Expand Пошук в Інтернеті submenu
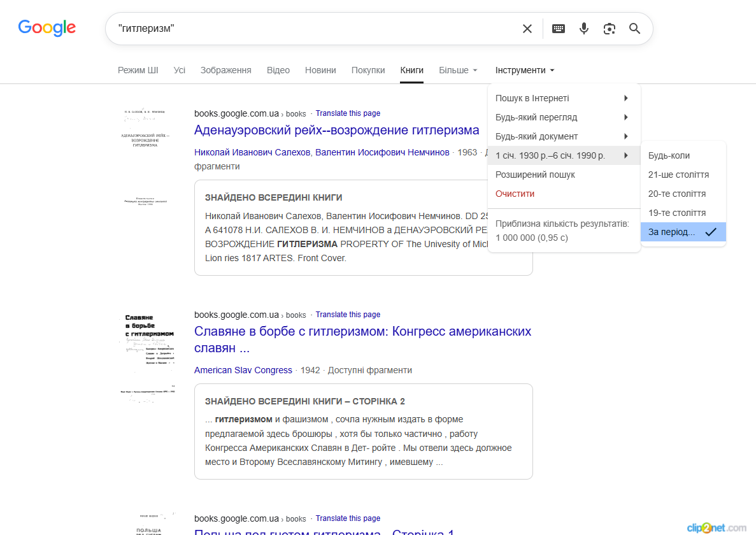 point(564,98)
